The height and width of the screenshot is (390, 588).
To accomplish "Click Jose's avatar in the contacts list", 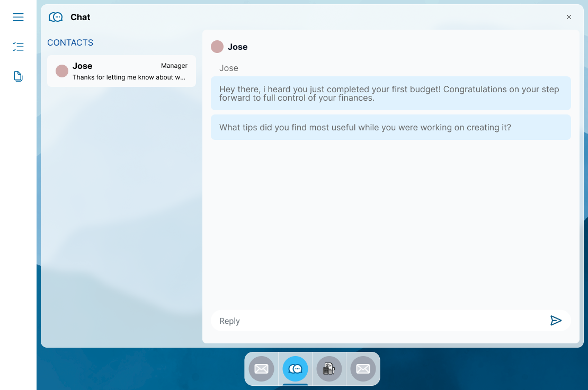I will (x=62, y=71).
